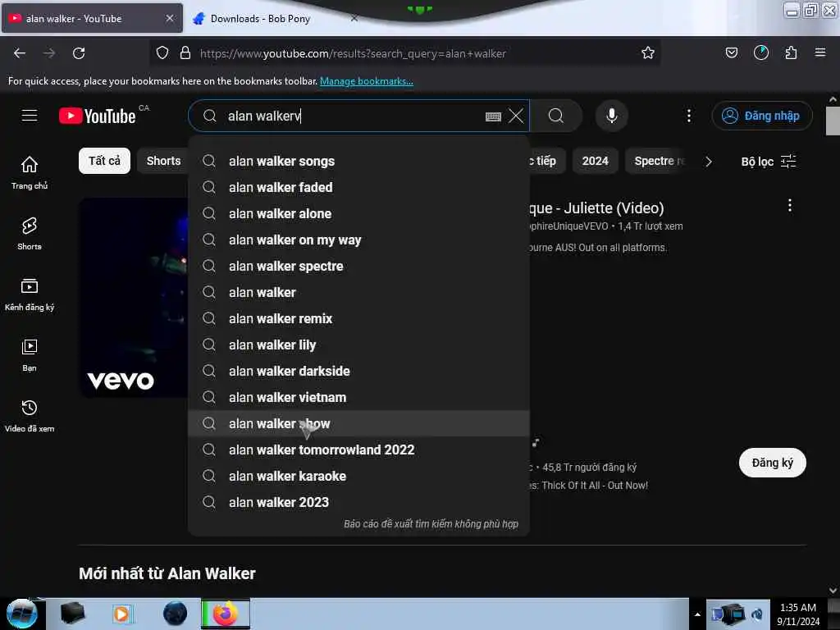Open the on-screen keyboard icon in search box
Screen dimensions: 840x630
point(493,116)
